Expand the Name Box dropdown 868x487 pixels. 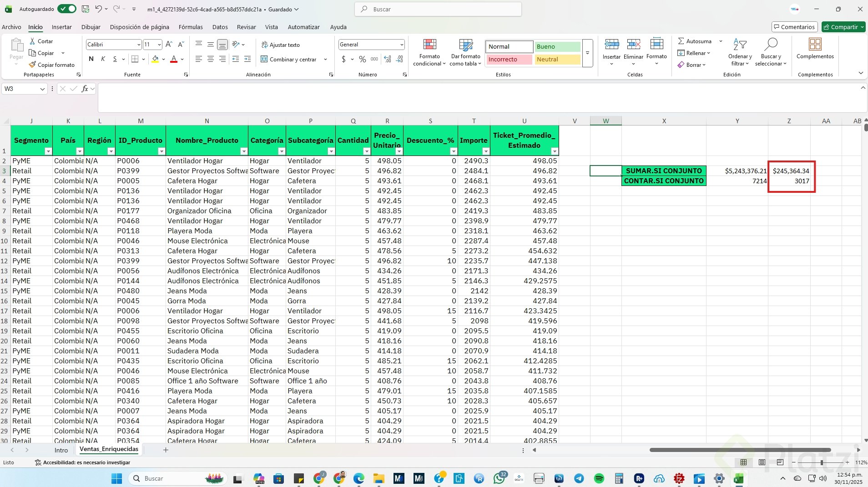point(42,89)
